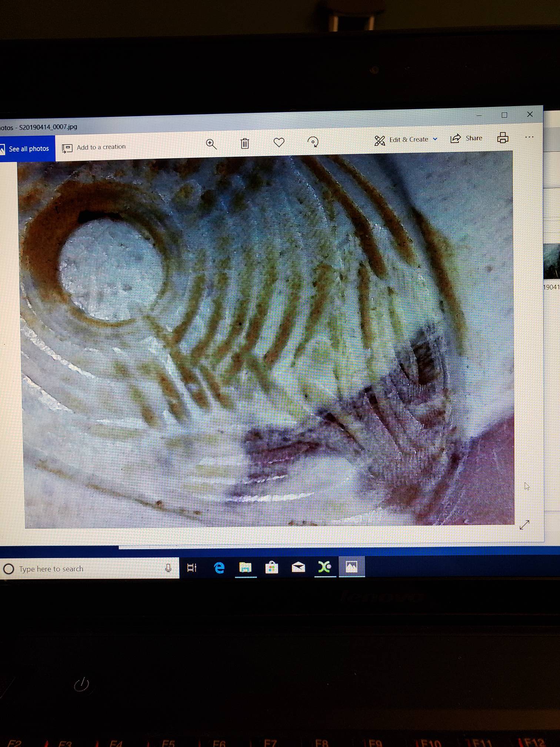The width and height of the screenshot is (560, 747).
Task: Rotate the photo using rotate icon
Action: pos(313,142)
